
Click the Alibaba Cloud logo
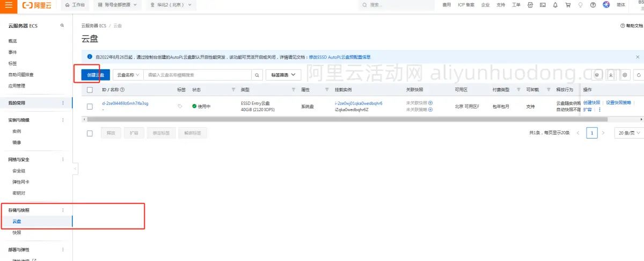click(x=38, y=5)
